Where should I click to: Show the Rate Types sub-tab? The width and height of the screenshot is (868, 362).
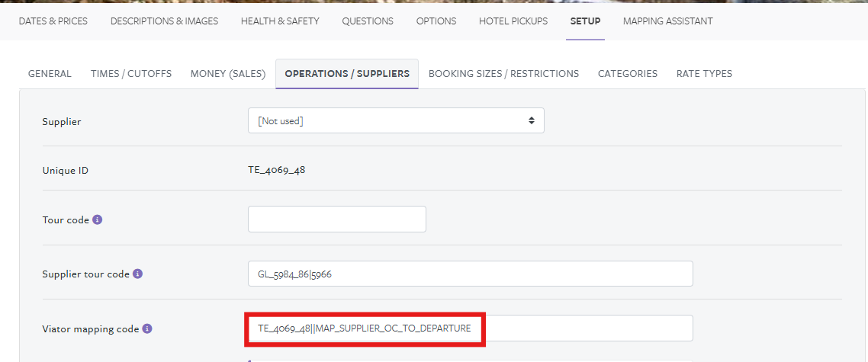[x=704, y=74]
